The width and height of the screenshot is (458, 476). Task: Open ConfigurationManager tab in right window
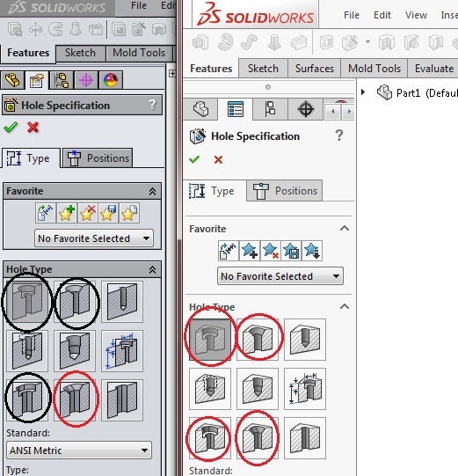pos(270,109)
